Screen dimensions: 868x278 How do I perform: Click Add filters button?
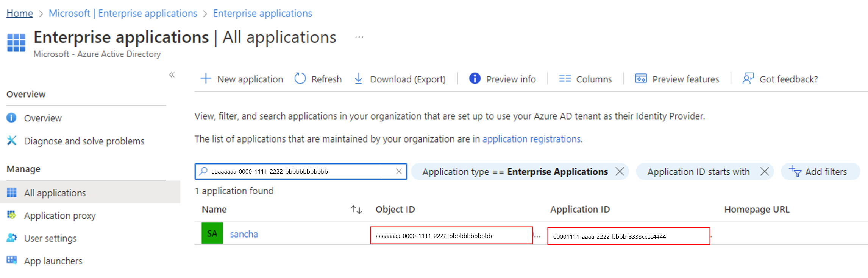coord(820,172)
